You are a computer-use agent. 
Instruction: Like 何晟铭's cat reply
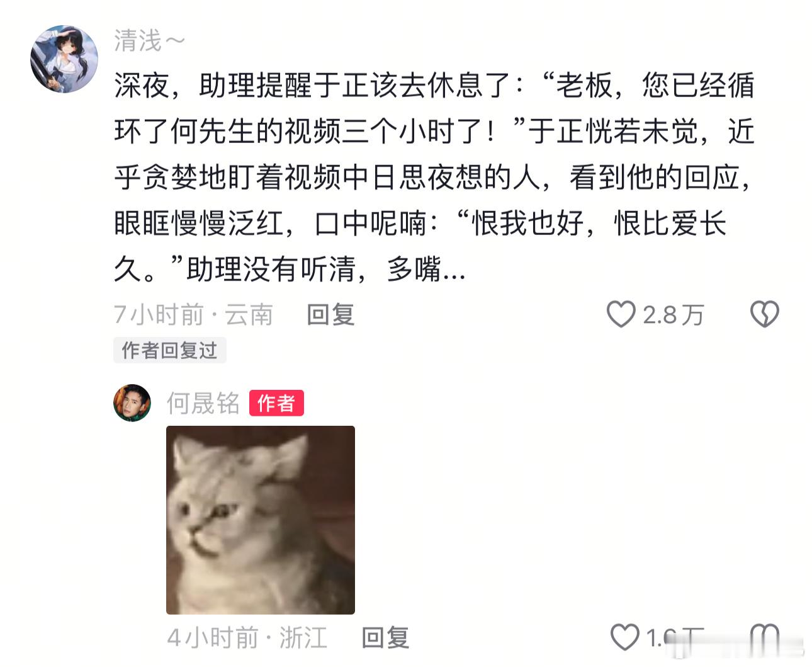[625, 637]
